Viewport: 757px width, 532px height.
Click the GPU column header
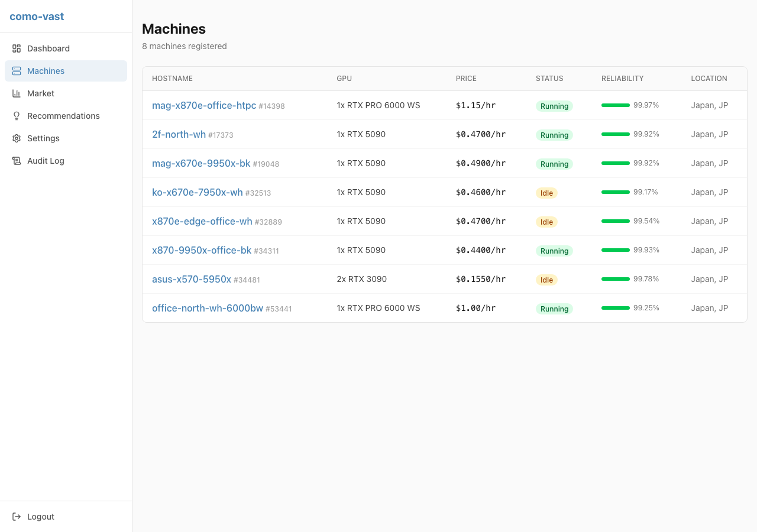click(344, 79)
